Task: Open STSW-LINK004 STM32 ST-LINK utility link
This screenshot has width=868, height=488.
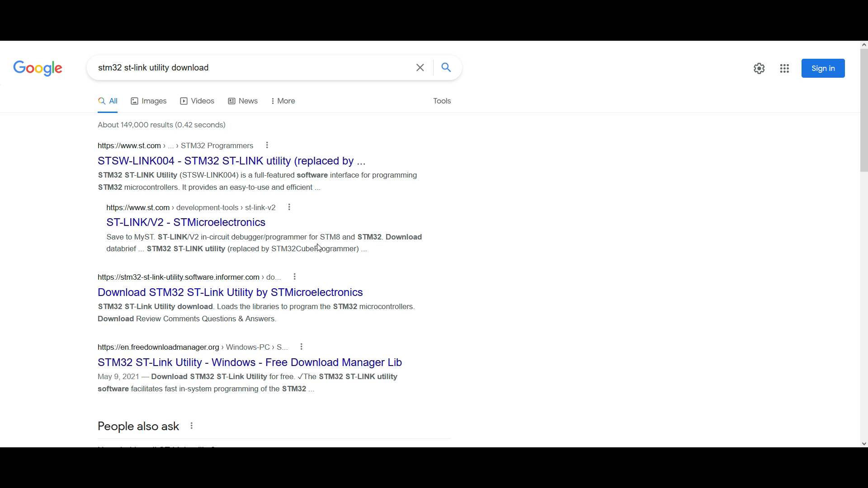Action: pos(231,161)
